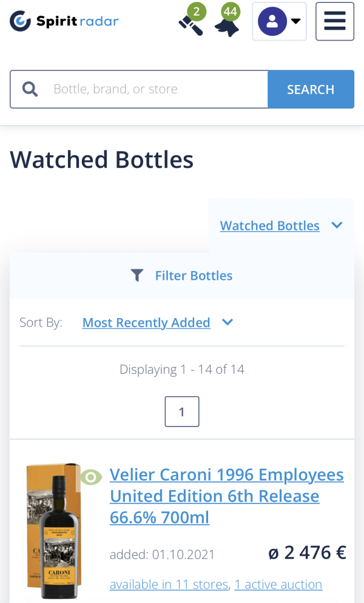Click the user account avatar icon

pyautogui.click(x=272, y=22)
